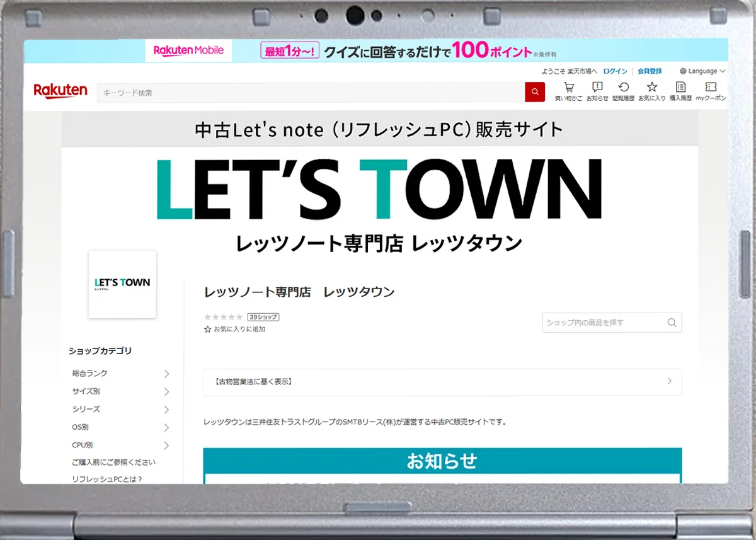Open the お知らせ notifications icon in header
The image size is (756, 540).
pos(597,91)
